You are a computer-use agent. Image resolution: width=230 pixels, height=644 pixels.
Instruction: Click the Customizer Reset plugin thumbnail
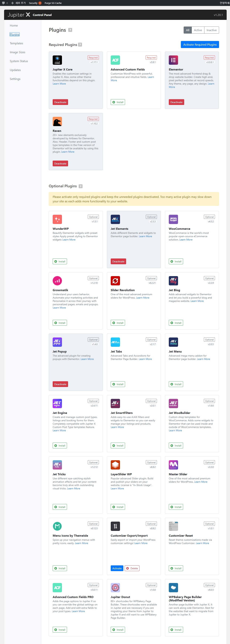tap(173, 526)
